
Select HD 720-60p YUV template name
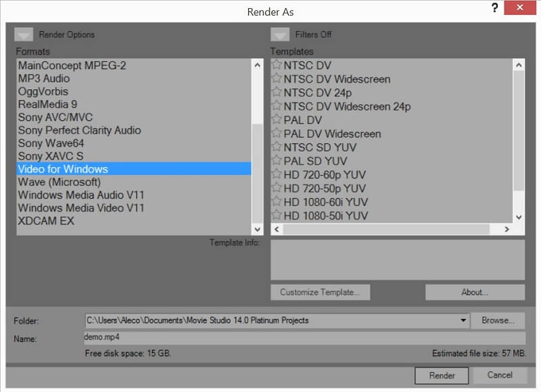tap(325, 175)
